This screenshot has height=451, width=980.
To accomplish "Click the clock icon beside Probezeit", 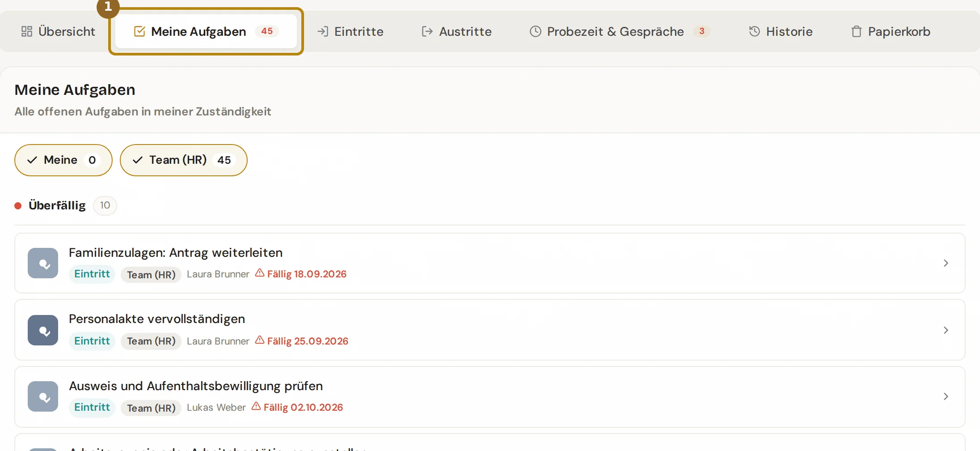I will point(536,31).
